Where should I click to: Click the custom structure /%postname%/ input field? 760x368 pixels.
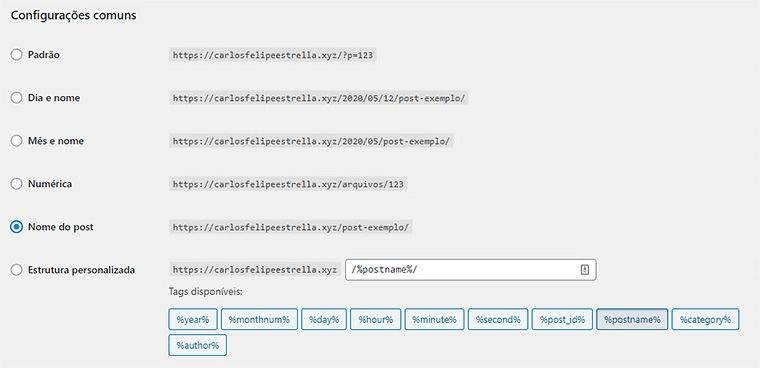471,270
